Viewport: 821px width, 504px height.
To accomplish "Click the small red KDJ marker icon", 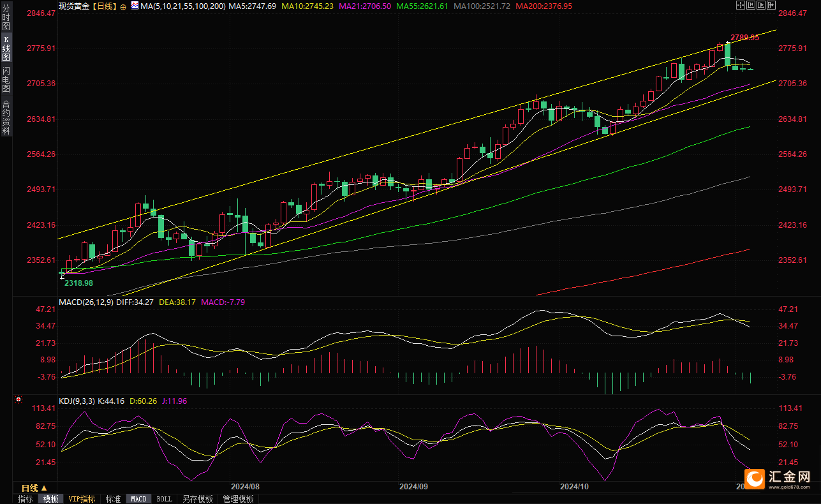I will [18, 400].
